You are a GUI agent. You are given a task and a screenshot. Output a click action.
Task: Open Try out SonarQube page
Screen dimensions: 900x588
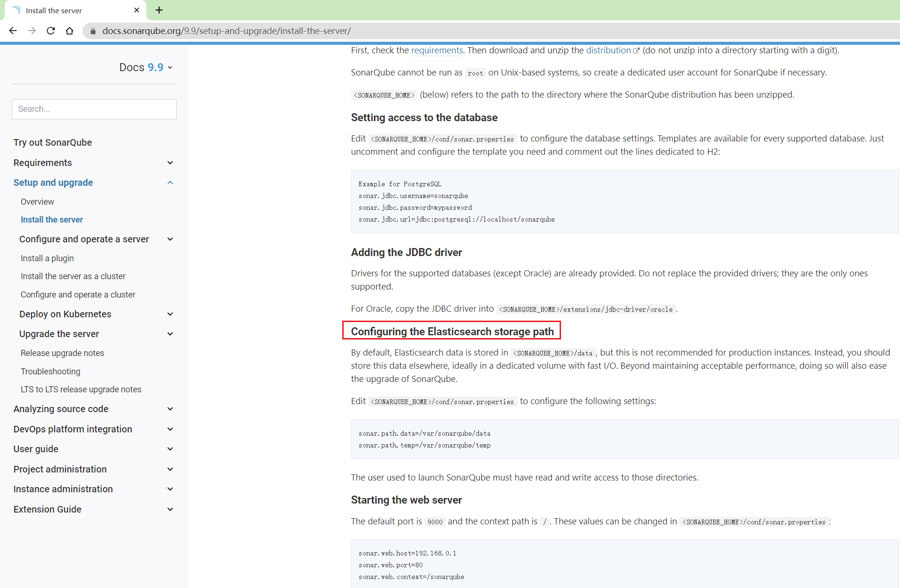pos(53,142)
